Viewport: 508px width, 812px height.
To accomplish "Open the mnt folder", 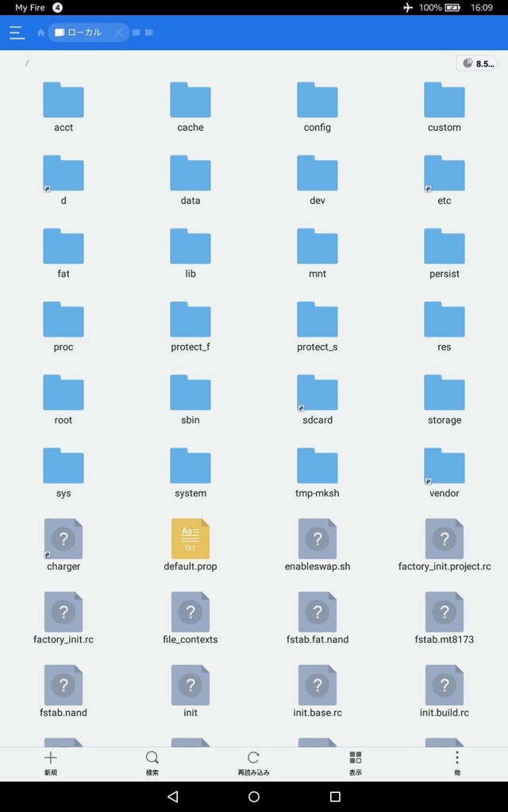I will 317,254.
